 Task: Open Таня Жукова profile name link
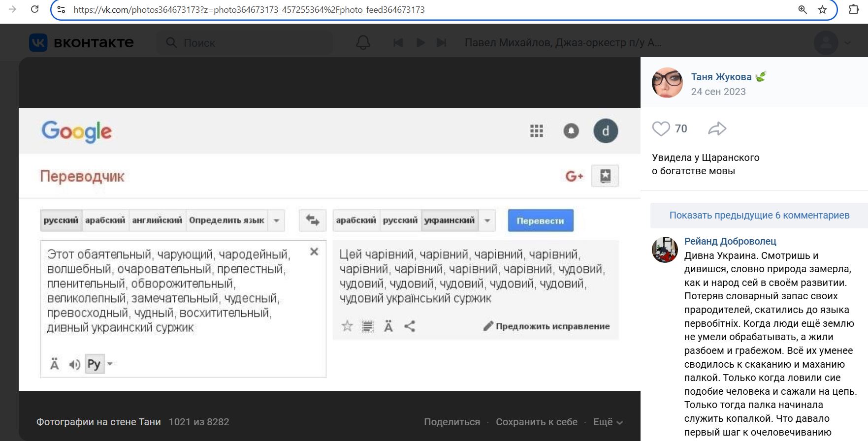721,77
